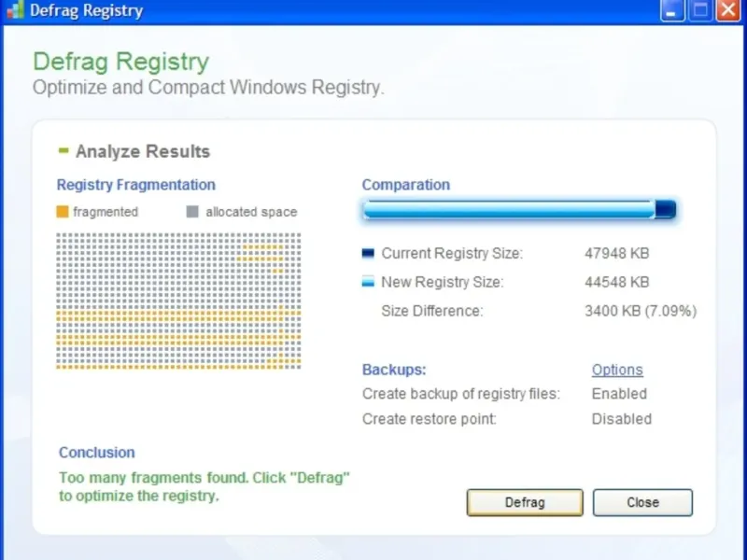This screenshot has height=560, width=747.
Task: Click 'Create restore point:' label
Action: click(x=430, y=419)
